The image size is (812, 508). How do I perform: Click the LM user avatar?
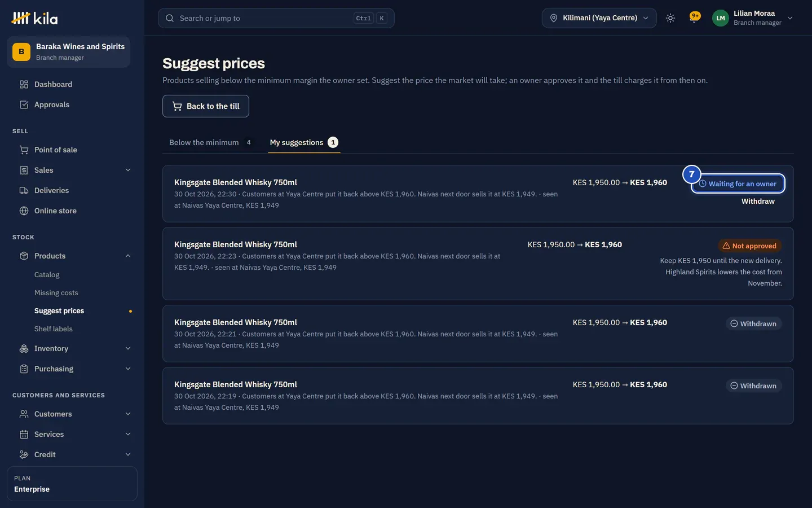point(721,18)
